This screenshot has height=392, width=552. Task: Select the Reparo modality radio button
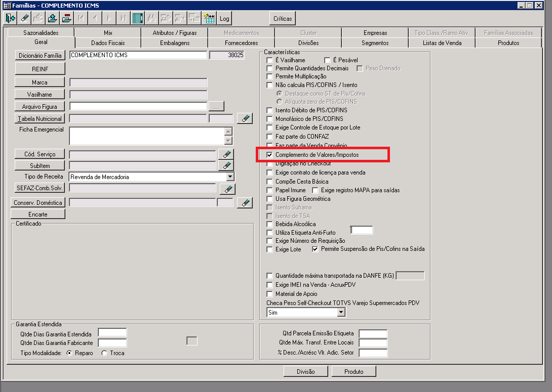pos(69,353)
